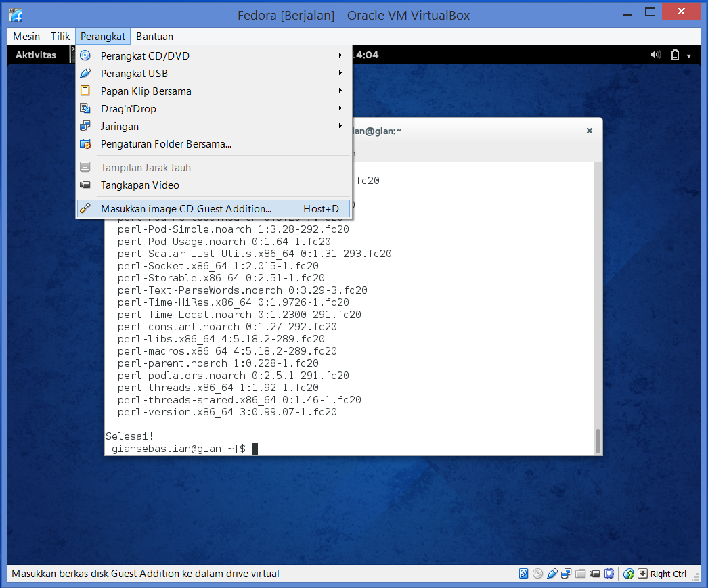
Task: Expand the arrow next to Perangkat CD/DVD
Action: point(340,55)
